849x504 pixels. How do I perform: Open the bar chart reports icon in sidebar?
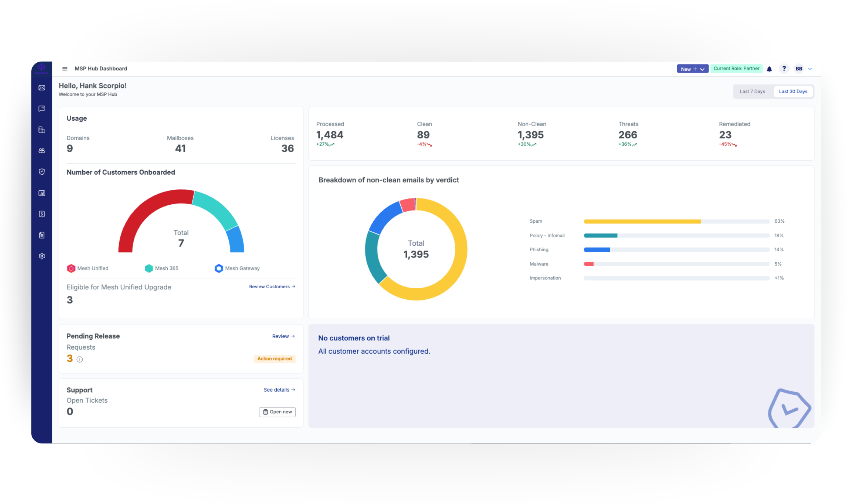coord(42,193)
